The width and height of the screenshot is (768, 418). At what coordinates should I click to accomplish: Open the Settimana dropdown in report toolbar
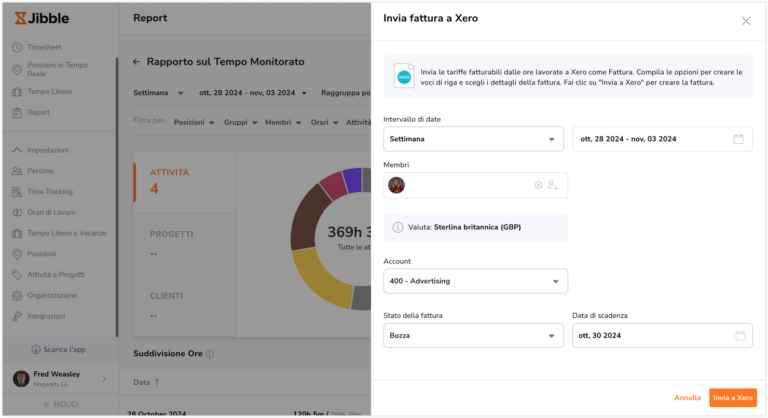pyautogui.click(x=158, y=93)
